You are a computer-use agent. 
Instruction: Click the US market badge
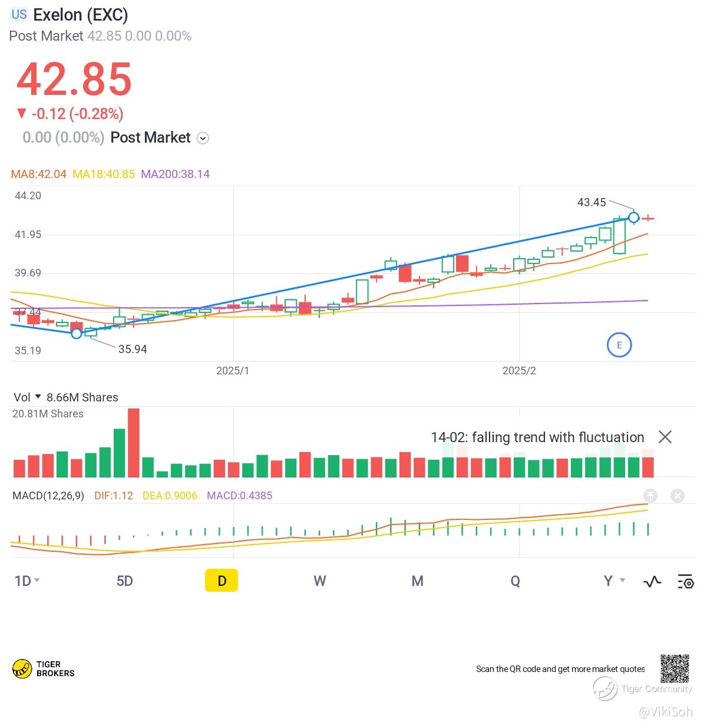(x=19, y=15)
